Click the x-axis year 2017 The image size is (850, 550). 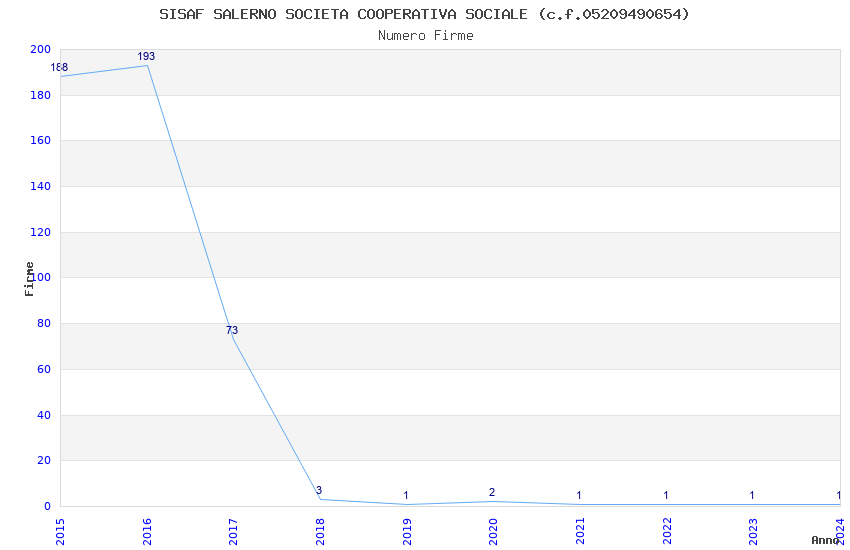point(233,532)
